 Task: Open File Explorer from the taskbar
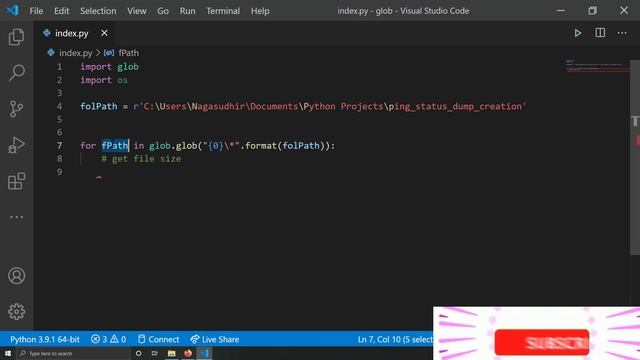[x=171, y=353]
